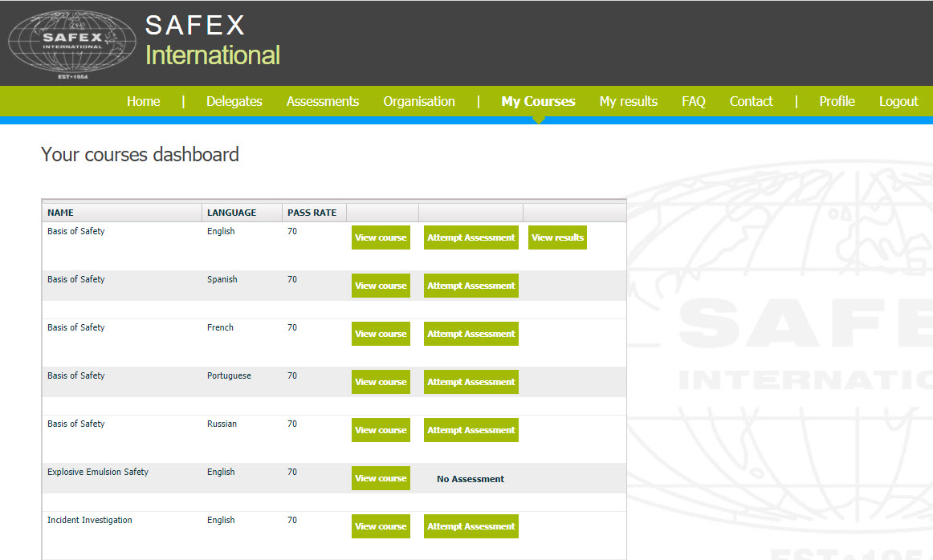The image size is (933, 560).
Task: Select the Organisation menu item
Action: tap(418, 101)
